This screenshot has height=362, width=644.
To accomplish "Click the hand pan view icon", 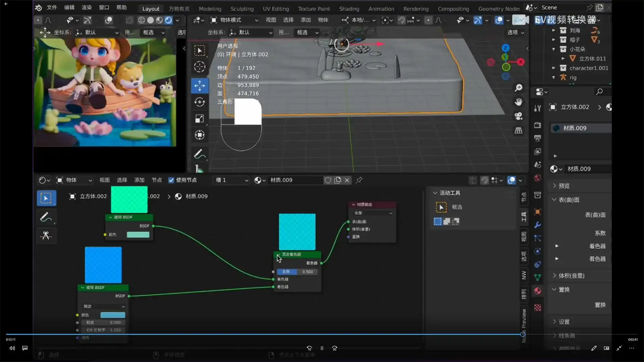I will 519,102.
